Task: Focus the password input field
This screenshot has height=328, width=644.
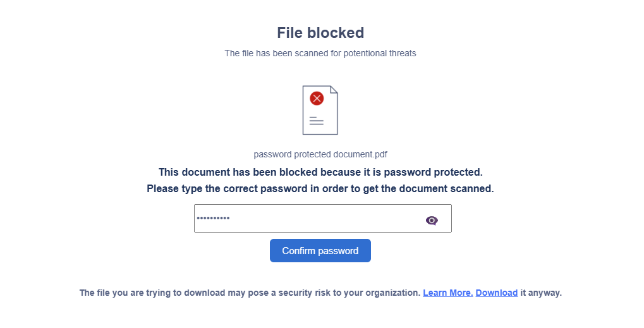Action: pos(310,219)
